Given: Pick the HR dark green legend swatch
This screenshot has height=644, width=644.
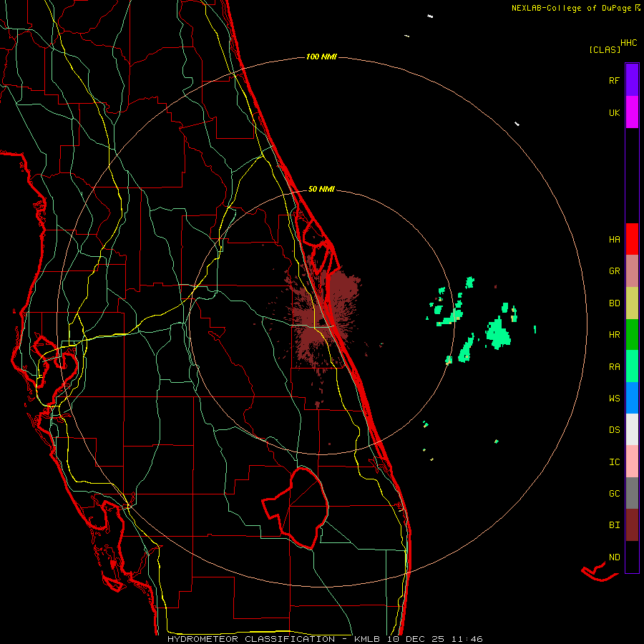Looking at the screenshot, I should [x=632, y=335].
